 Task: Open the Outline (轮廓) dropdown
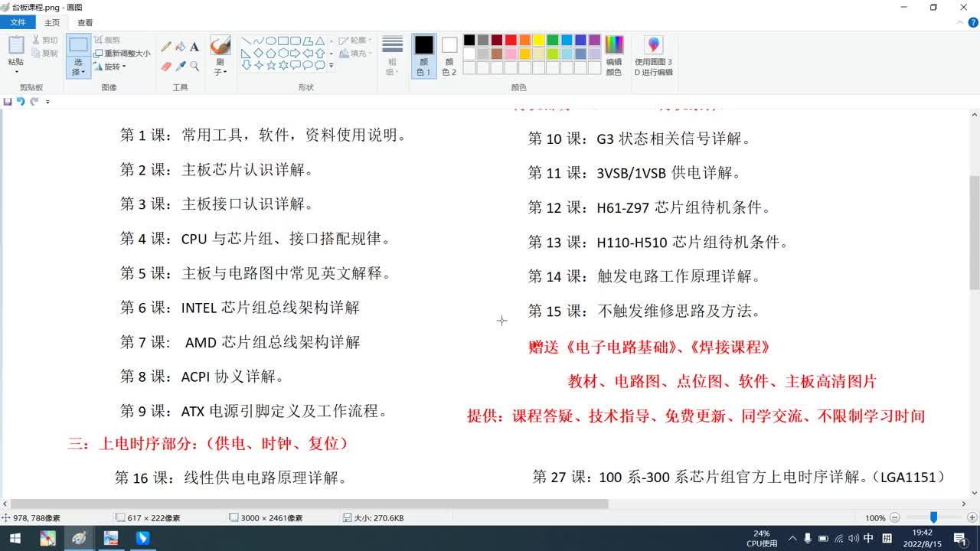tap(354, 40)
